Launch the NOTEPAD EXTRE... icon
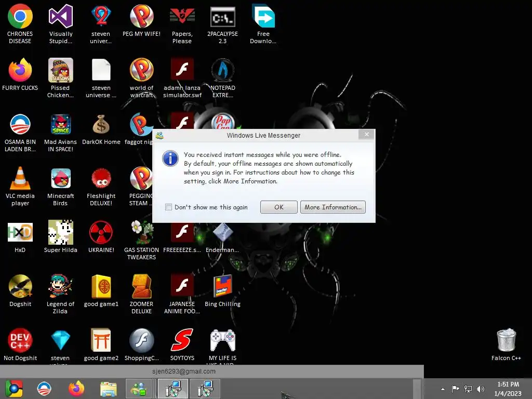 [222, 78]
